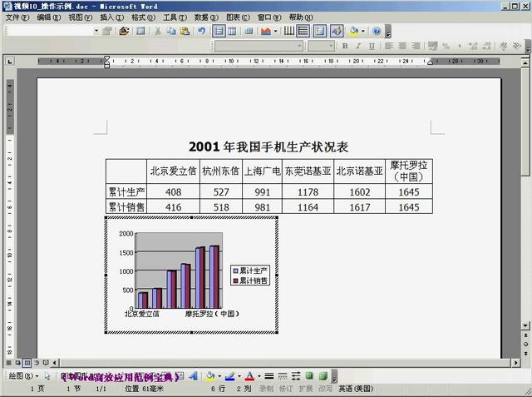Image resolution: width=532 pixels, height=397 pixels.
Task: Open the 图表 menu
Action: [x=238, y=17]
